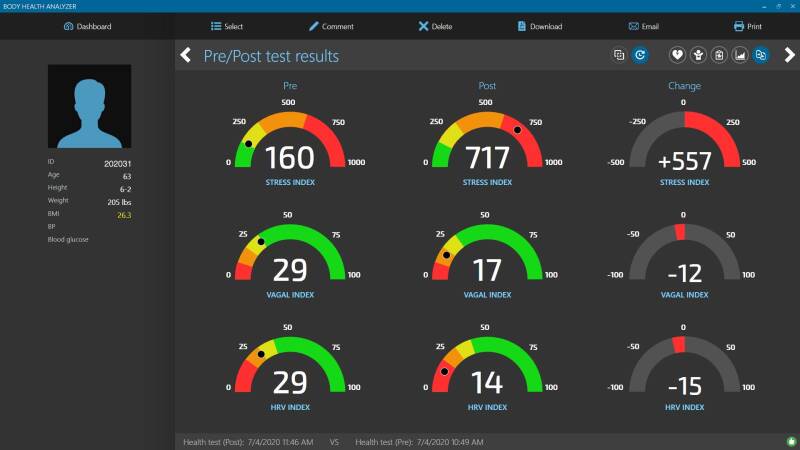Download the test report
Viewport: 800px width, 450px height.
(540, 27)
